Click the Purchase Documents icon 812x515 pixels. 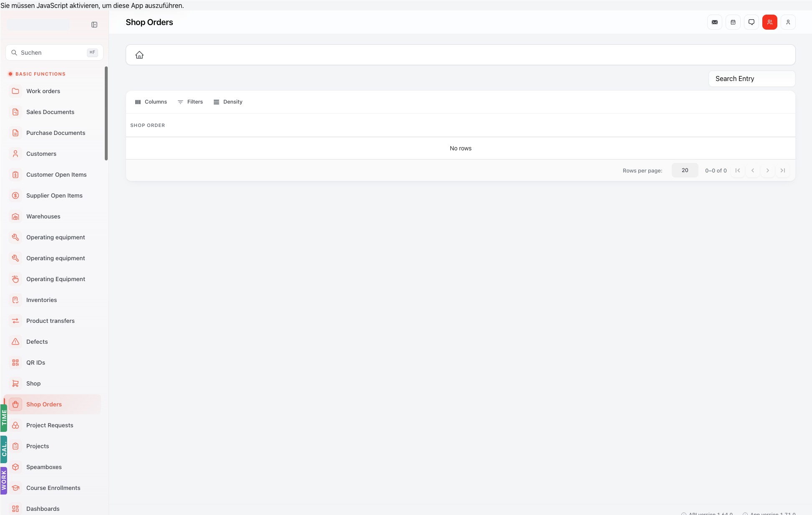coord(15,133)
